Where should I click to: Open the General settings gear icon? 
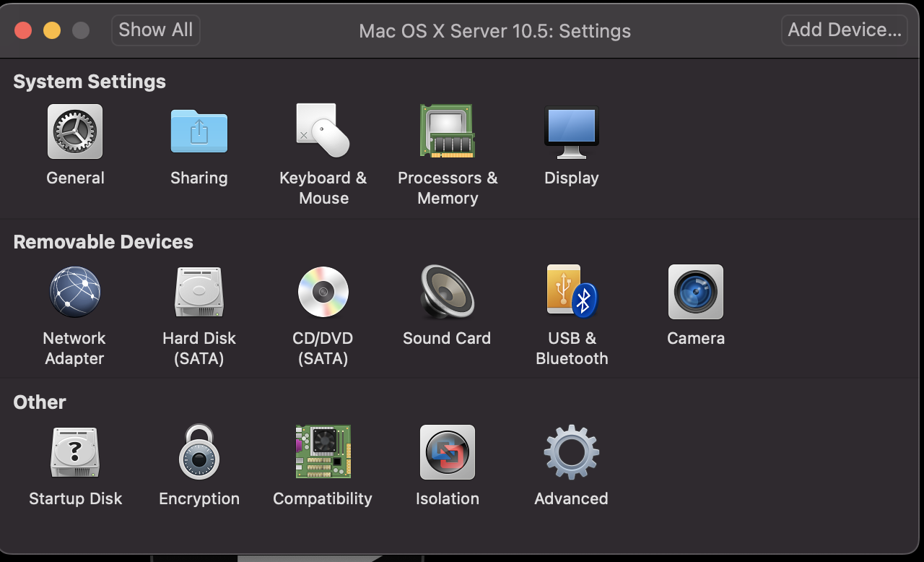[x=75, y=131]
